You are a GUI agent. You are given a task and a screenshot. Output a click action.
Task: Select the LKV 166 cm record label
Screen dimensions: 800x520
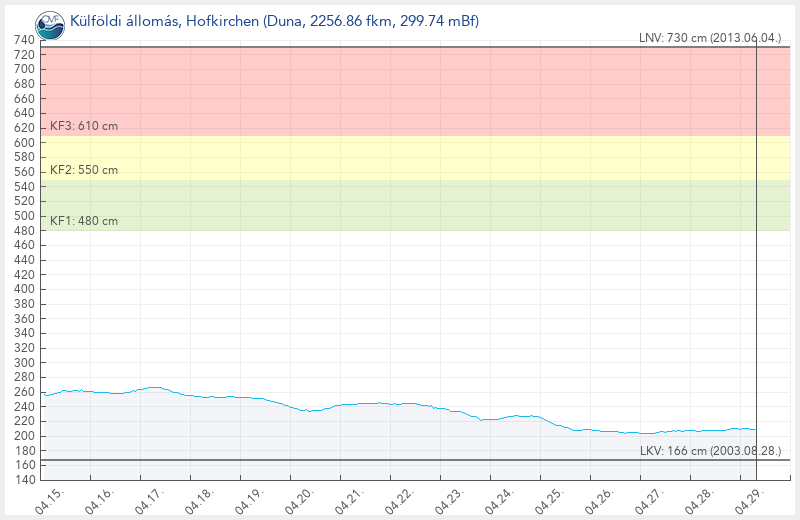point(709,451)
